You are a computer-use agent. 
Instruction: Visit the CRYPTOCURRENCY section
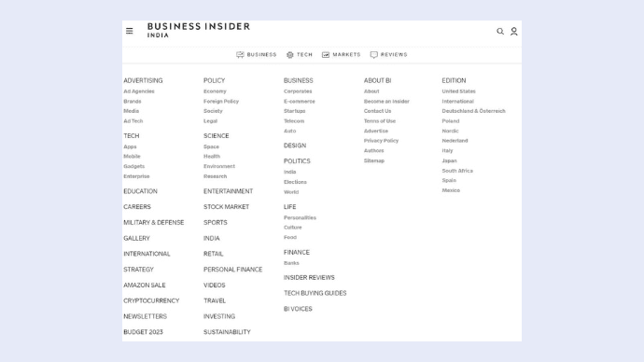click(151, 300)
